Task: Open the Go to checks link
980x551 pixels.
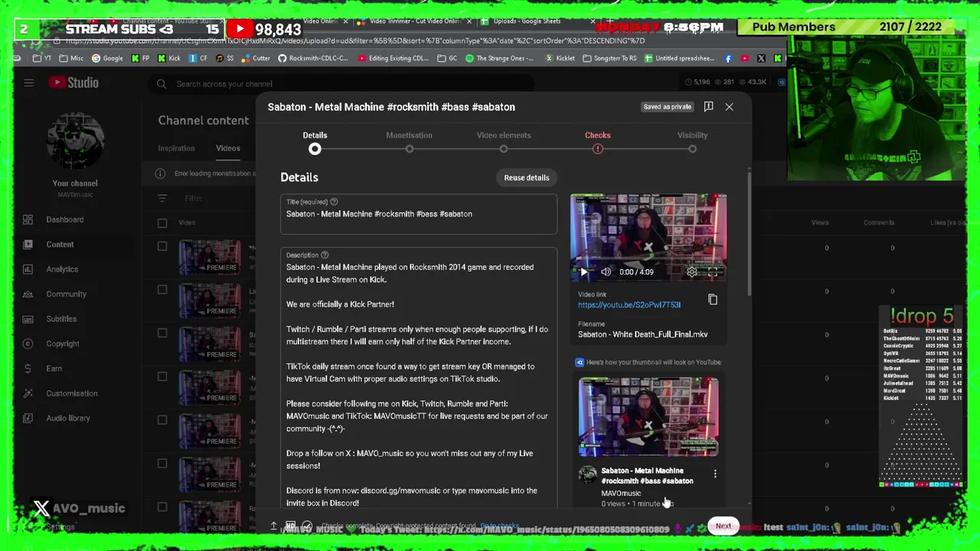Action: (x=500, y=527)
